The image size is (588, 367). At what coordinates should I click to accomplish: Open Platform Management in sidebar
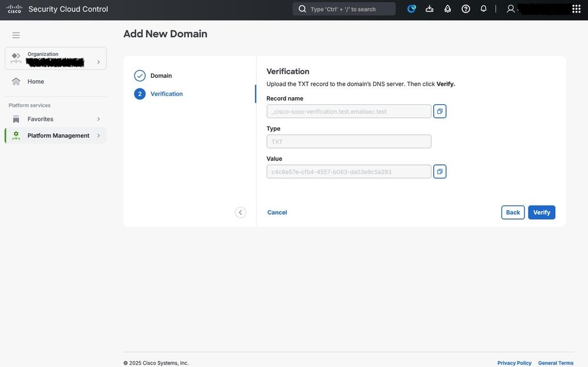coord(55,135)
